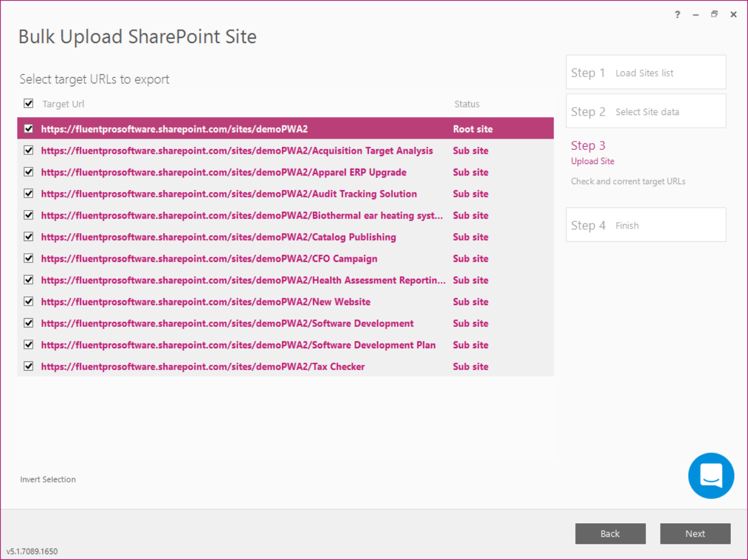Click Sub site status for CFO Campaign
The width and height of the screenshot is (748, 560).
pos(471,258)
